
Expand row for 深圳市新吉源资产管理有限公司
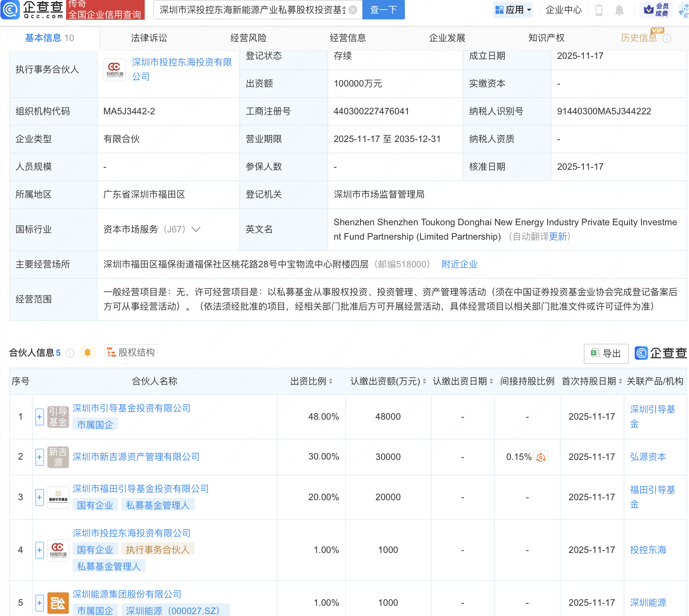(40, 457)
